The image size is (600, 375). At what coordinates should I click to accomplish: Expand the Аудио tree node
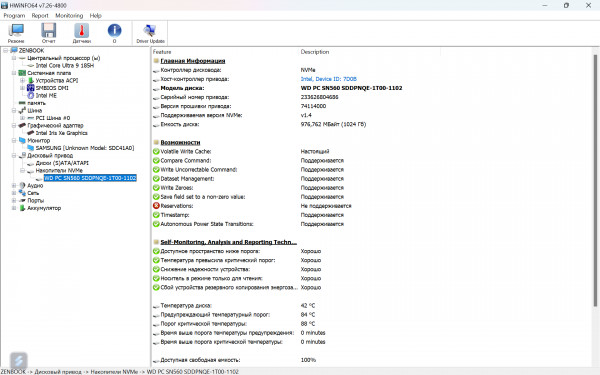pos(14,186)
